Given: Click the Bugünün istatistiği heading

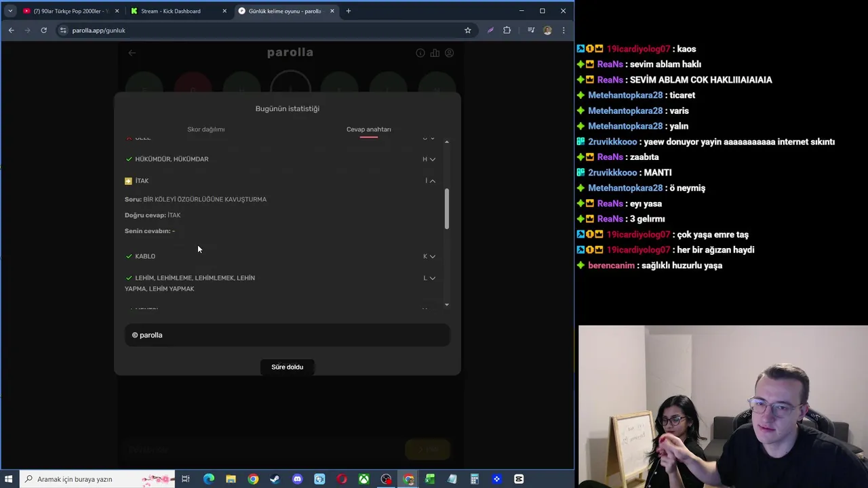Looking at the screenshot, I should [288, 108].
